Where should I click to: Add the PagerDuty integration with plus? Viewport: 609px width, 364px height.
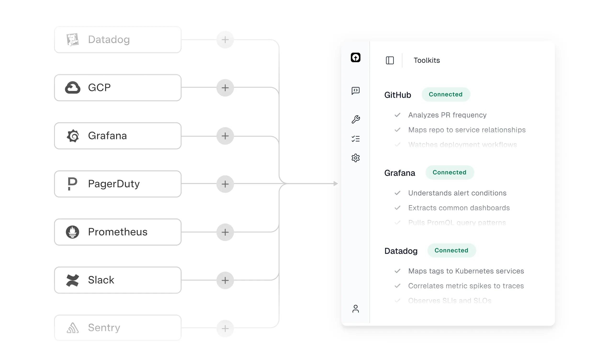coord(225,184)
